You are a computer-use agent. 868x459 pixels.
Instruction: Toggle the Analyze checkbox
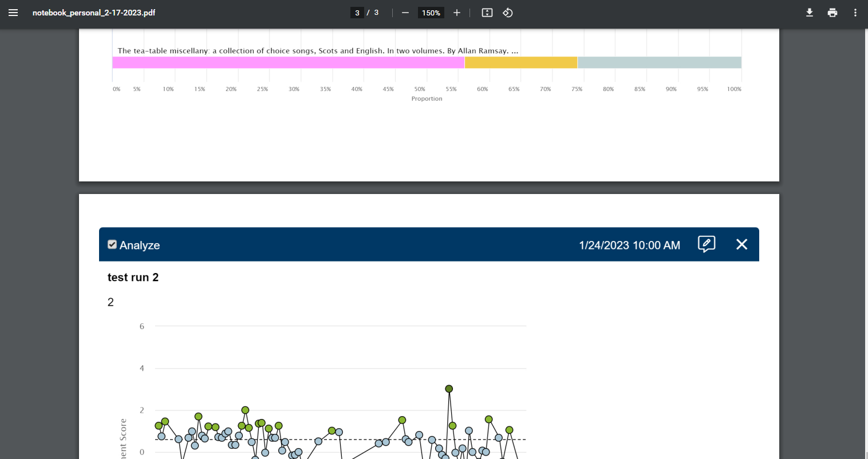pos(112,244)
